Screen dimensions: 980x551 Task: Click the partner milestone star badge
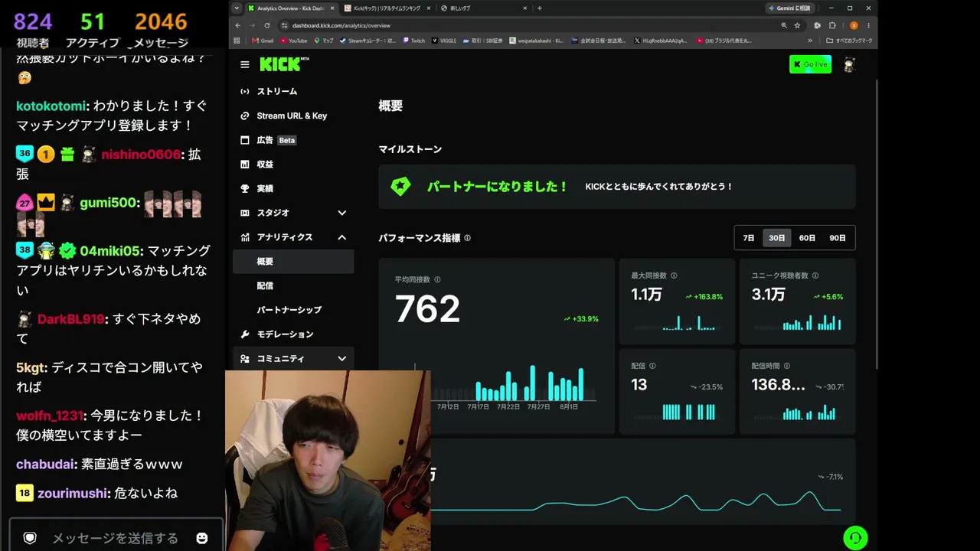tap(400, 187)
